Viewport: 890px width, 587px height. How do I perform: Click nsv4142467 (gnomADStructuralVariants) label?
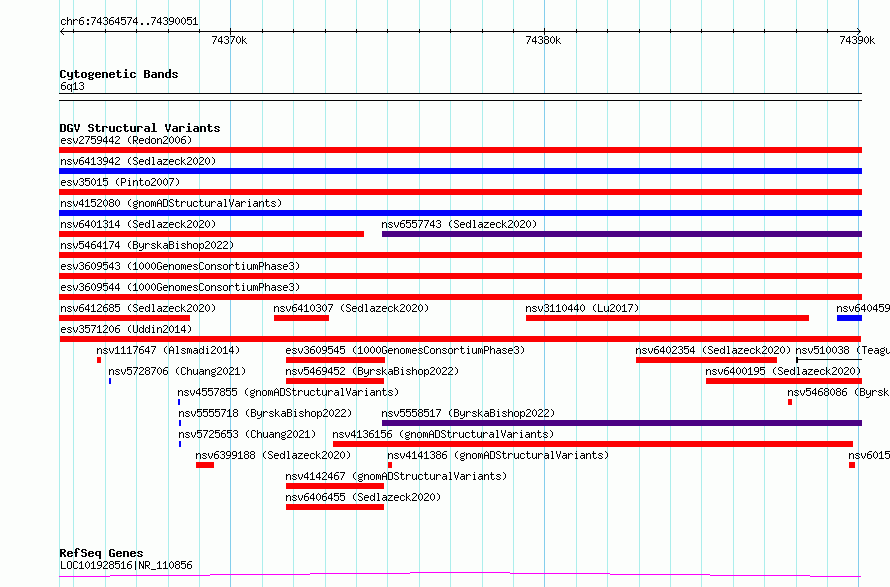click(396, 476)
